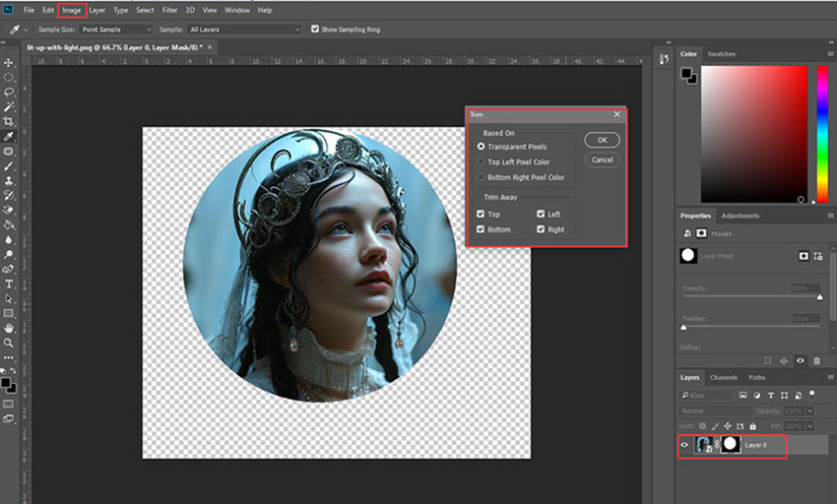Select the Blur tool
Screen dimensions: 837x504
9,240
